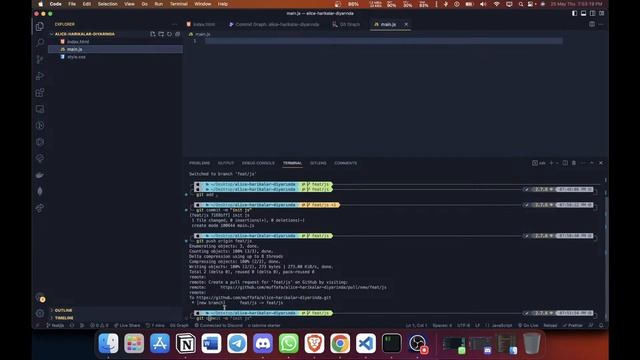Click the New Folder icon in Explorer
This screenshot has height=360, width=640.
pos(161,34)
